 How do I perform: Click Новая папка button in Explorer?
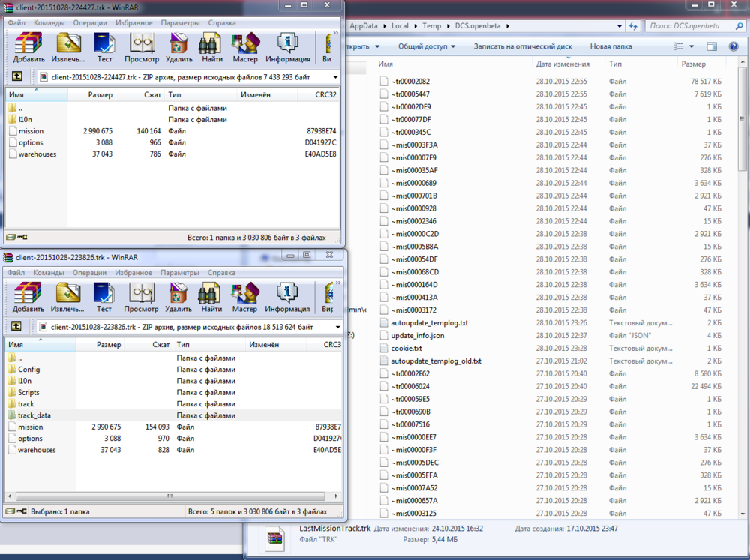tap(610, 46)
